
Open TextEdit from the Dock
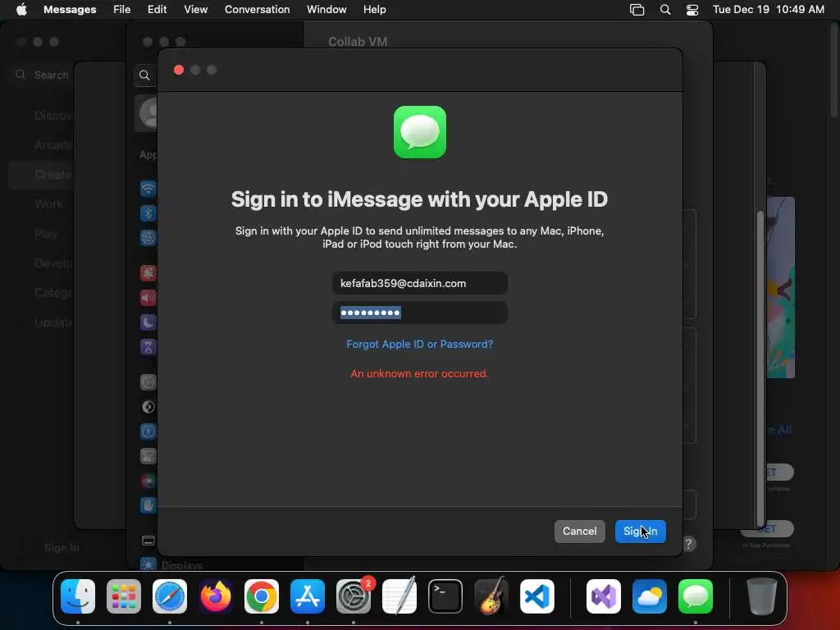[x=399, y=596]
